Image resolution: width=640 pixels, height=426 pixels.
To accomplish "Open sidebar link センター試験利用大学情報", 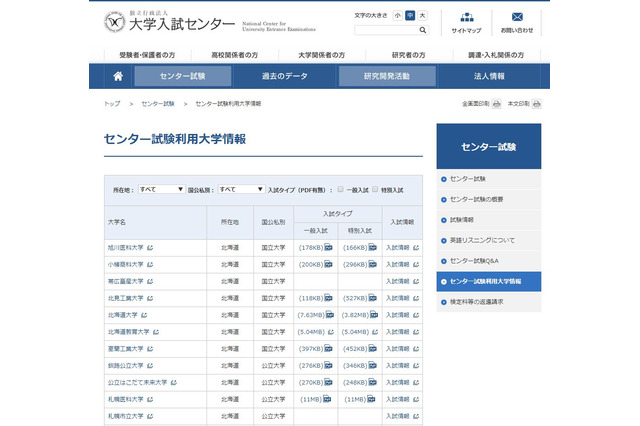I will pyautogui.click(x=489, y=282).
